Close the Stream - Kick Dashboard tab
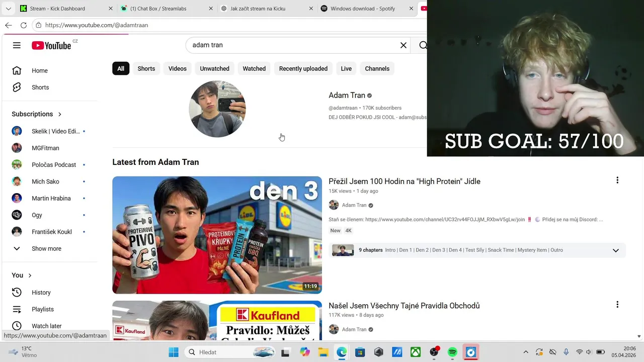Viewport: 644px width, 362px height. click(x=111, y=9)
